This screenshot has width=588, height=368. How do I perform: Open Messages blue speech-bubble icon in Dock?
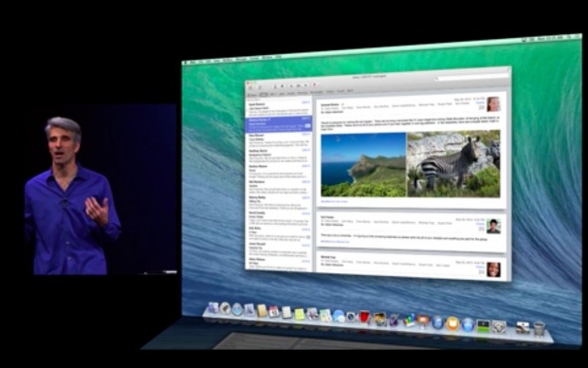click(339, 316)
